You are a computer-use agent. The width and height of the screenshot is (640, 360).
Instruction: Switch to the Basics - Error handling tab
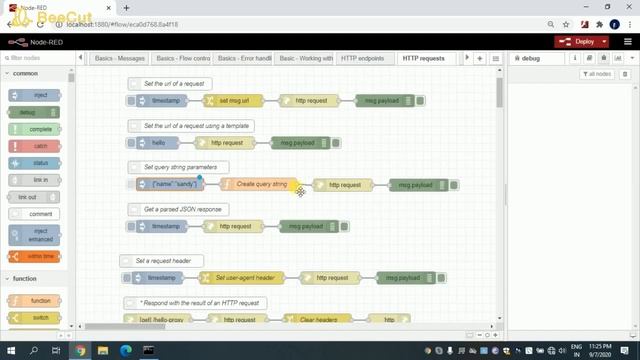(x=243, y=59)
